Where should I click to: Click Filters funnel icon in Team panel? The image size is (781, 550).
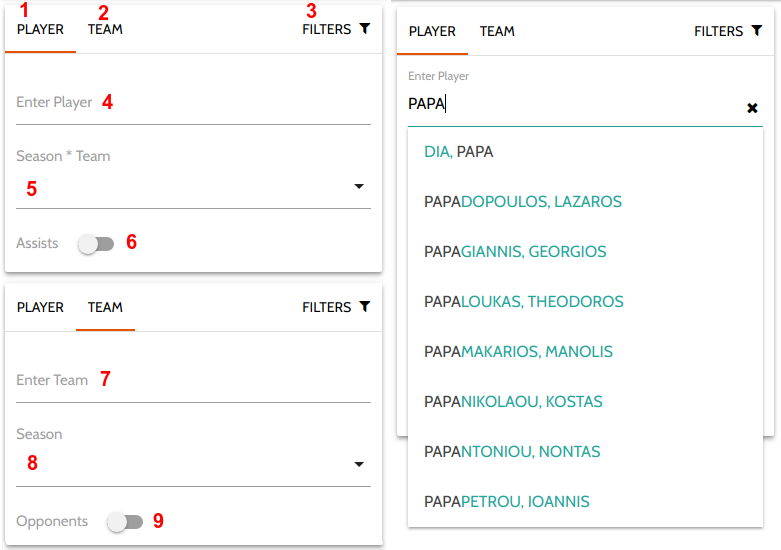[x=365, y=307]
